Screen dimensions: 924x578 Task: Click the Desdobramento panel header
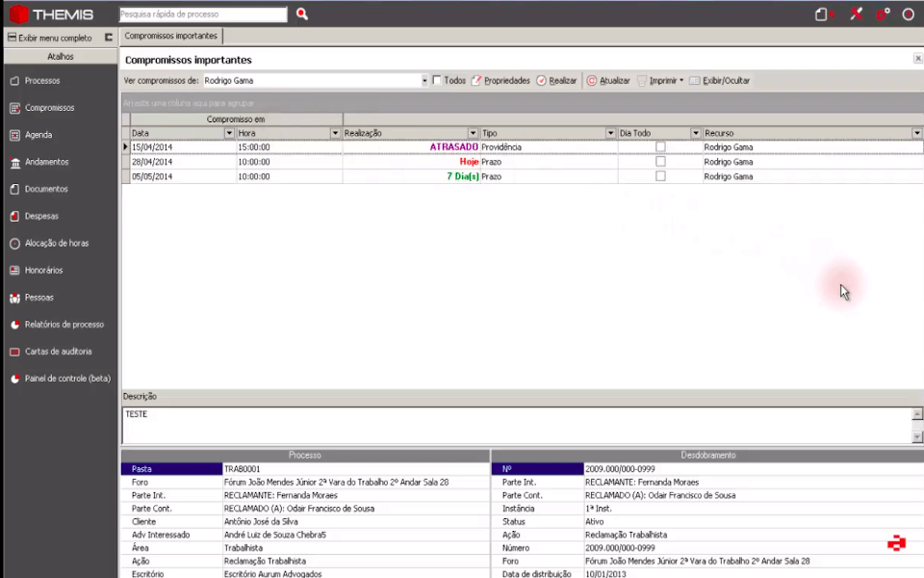[707, 456]
